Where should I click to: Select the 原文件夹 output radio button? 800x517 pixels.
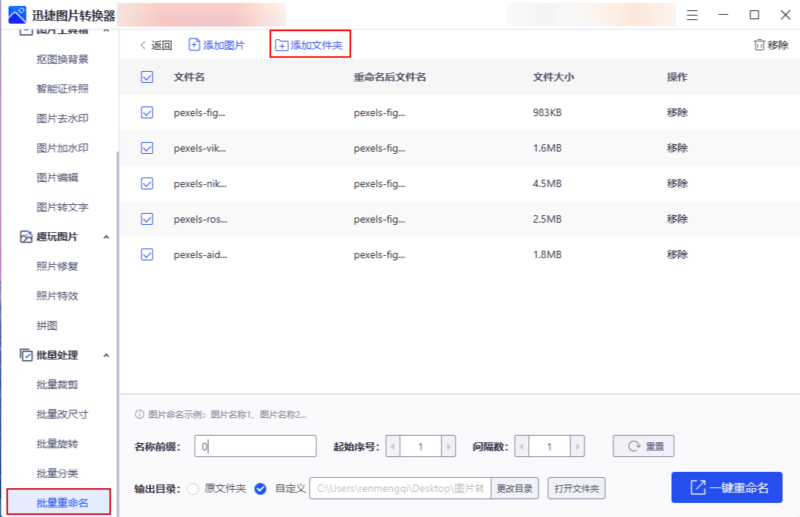pos(194,489)
